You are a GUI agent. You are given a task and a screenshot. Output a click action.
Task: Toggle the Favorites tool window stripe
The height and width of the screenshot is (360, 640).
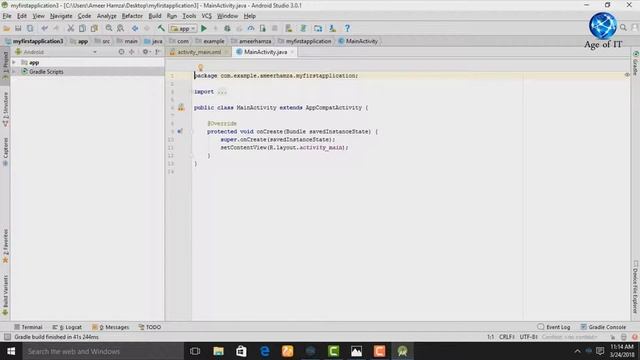(5, 246)
